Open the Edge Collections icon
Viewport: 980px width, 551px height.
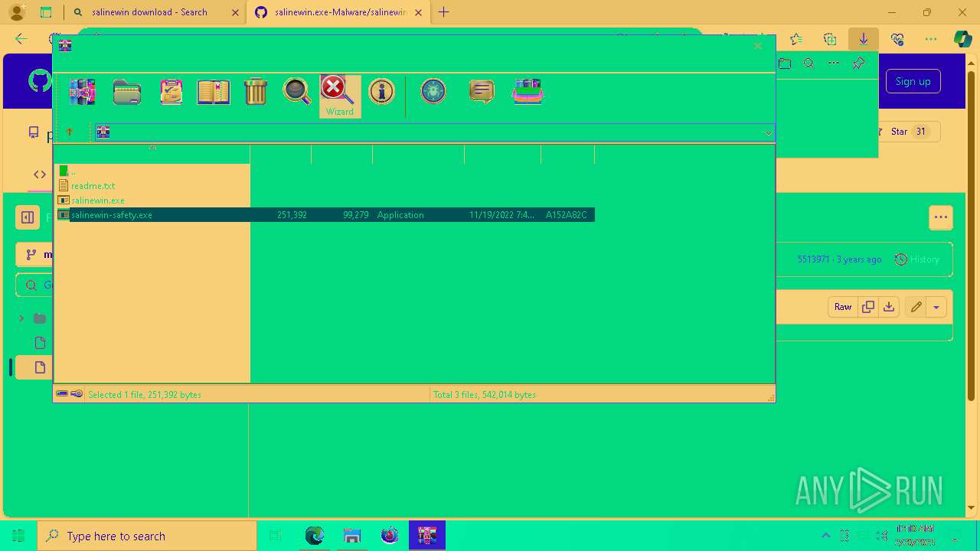click(830, 39)
